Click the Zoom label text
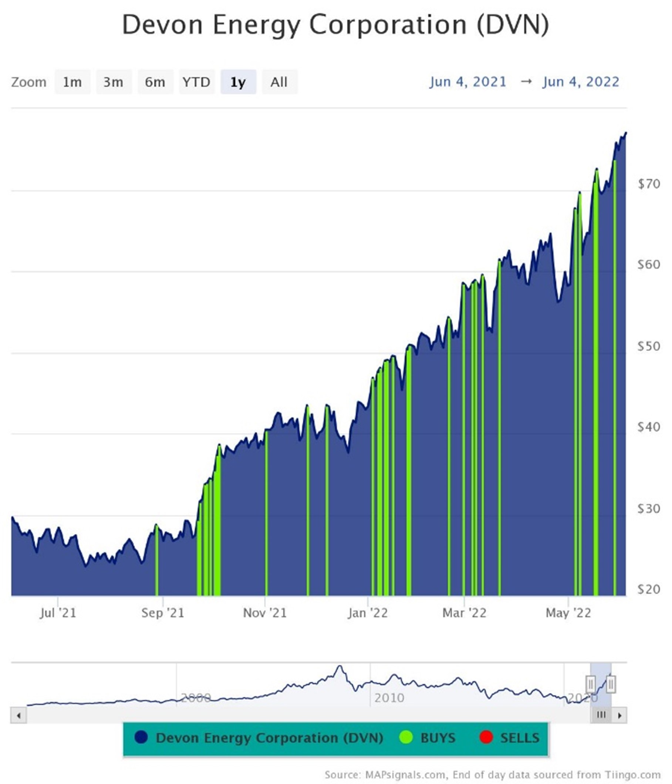The height and width of the screenshot is (784, 672). (x=29, y=82)
